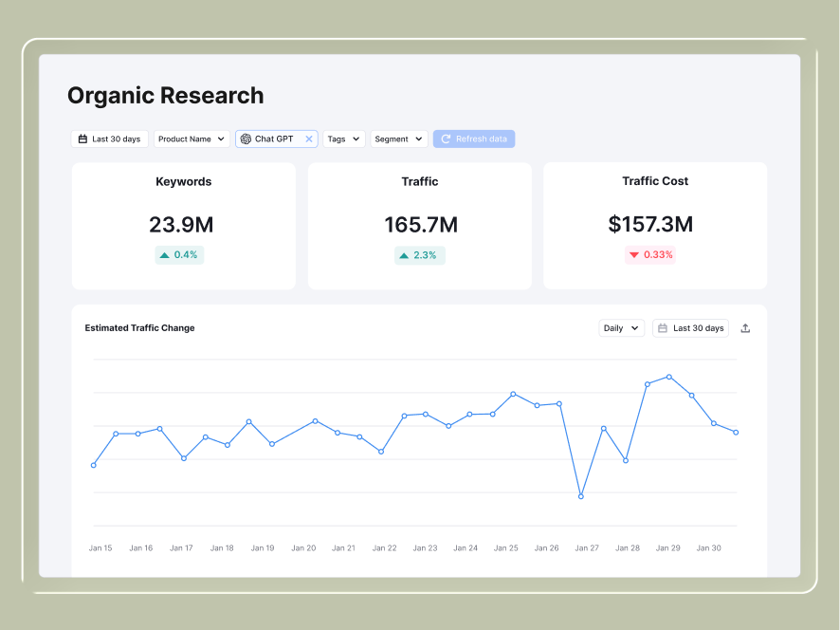
Task: Click the ChatGPT logo on the filter chip
Action: point(247,139)
